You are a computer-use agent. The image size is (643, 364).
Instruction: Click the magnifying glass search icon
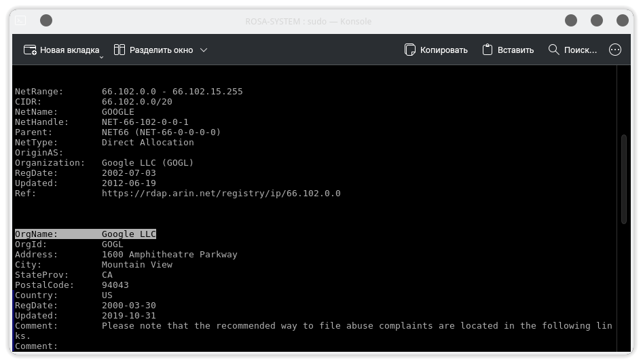[x=553, y=50]
